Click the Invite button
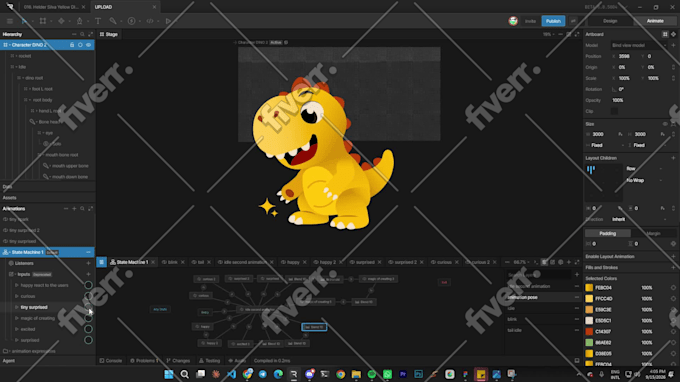The height and width of the screenshot is (382, 680). coord(530,21)
